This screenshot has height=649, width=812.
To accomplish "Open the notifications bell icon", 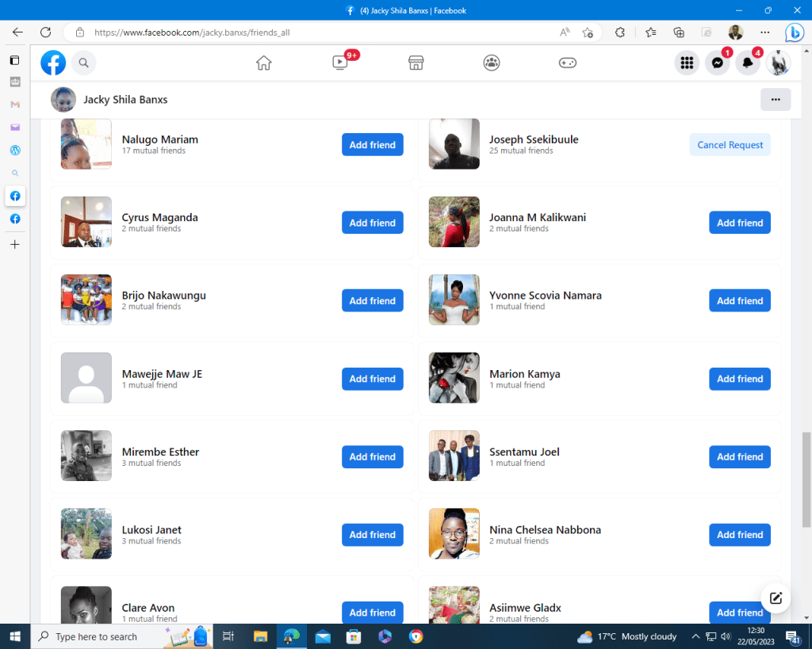I will [747, 63].
